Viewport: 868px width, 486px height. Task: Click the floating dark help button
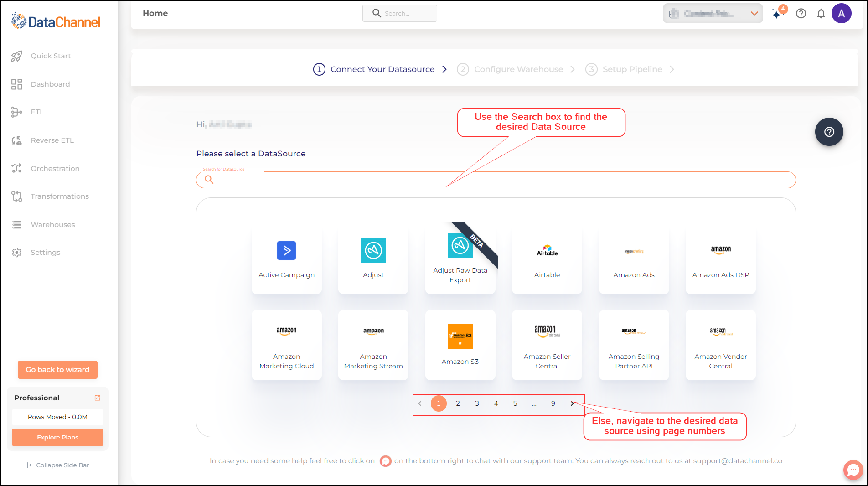pos(829,132)
